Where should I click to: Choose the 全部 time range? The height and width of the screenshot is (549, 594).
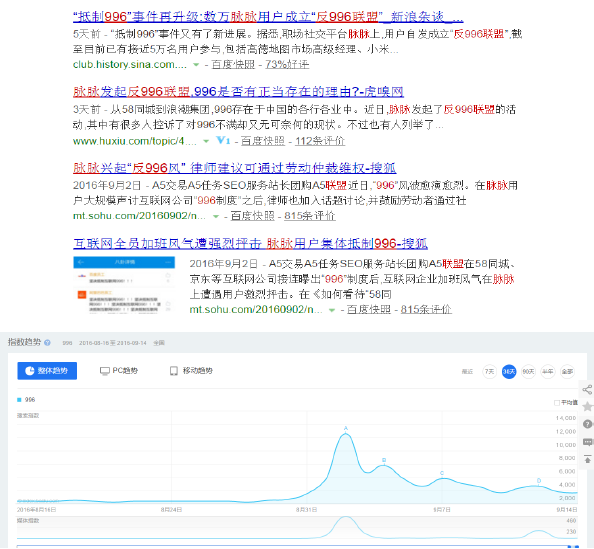567,372
